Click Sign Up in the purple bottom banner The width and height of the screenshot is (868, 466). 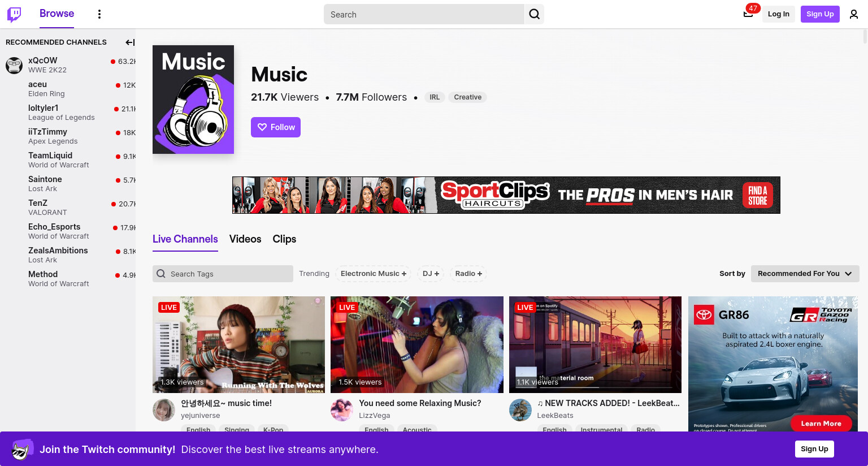(814, 449)
